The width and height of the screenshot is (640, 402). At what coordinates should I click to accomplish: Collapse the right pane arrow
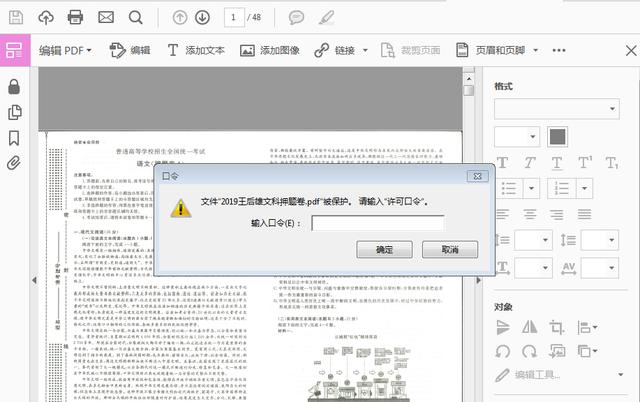(479, 280)
